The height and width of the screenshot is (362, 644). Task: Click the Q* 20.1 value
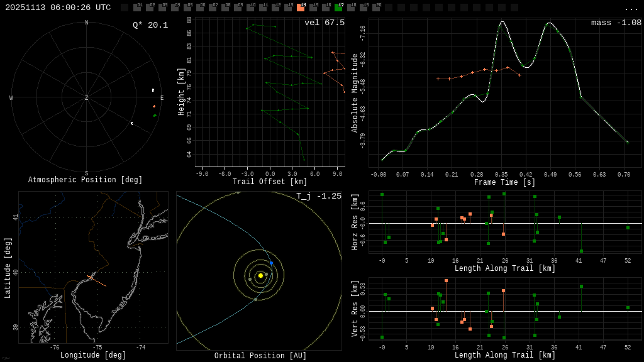tap(150, 25)
